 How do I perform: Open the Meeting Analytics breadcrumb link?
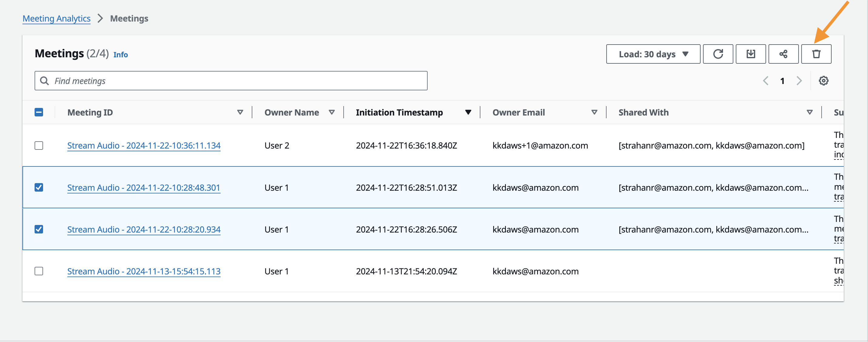(x=56, y=18)
